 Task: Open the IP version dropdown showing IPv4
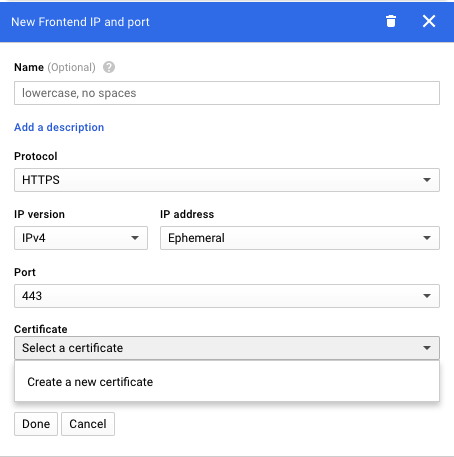point(81,238)
